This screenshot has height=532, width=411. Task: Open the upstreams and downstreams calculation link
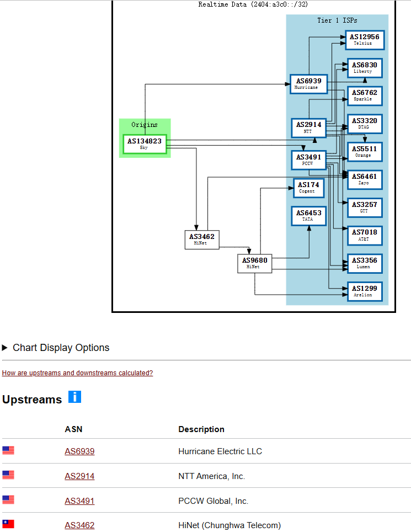pyautogui.click(x=77, y=373)
